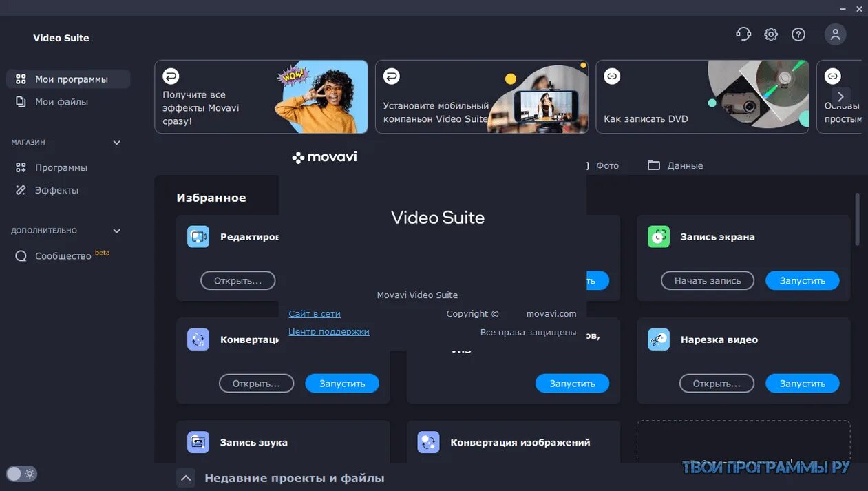Switch to the Данные tab
The height and width of the screenshot is (491, 868).
click(x=675, y=165)
